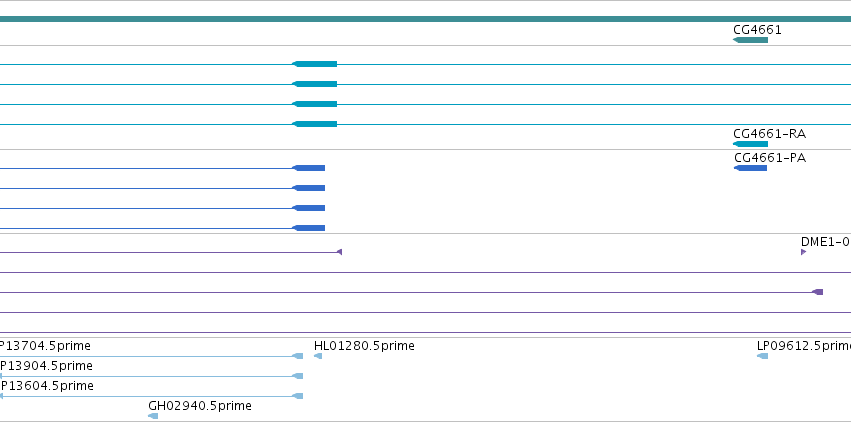The width and height of the screenshot is (851, 422).
Task: Select the light-blue HL01280.5prime EST glyph
Action: coord(318,356)
